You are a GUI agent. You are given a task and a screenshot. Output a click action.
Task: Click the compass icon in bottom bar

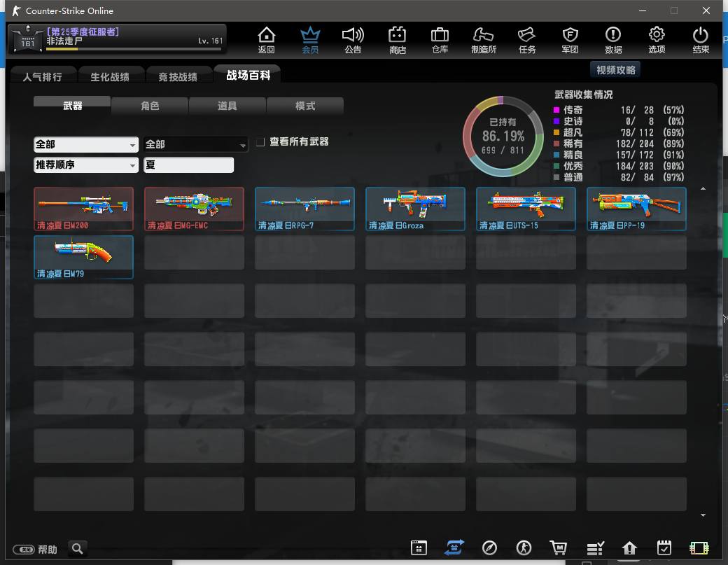489,547
